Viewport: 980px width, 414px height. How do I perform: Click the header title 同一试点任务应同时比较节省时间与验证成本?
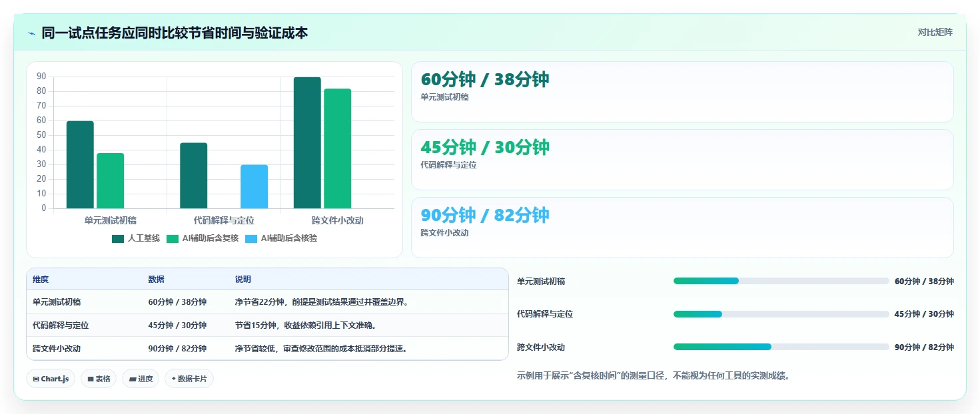point(175,33)
